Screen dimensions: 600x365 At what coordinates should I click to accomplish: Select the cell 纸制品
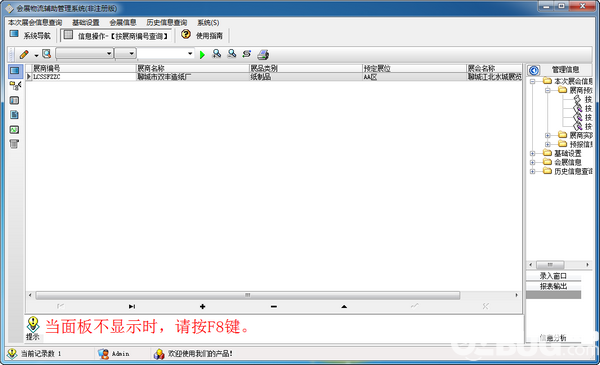305,77
